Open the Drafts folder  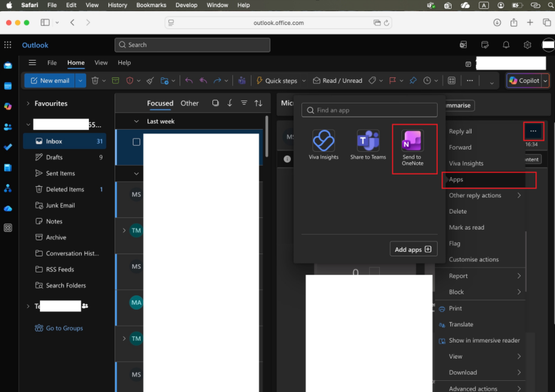click(x=65, y=157)
